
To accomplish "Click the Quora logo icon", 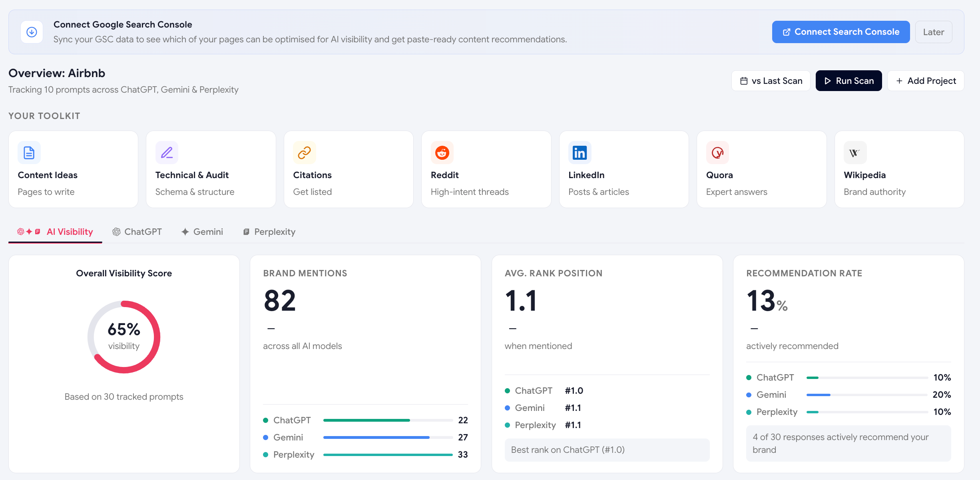I will point(717,153).
